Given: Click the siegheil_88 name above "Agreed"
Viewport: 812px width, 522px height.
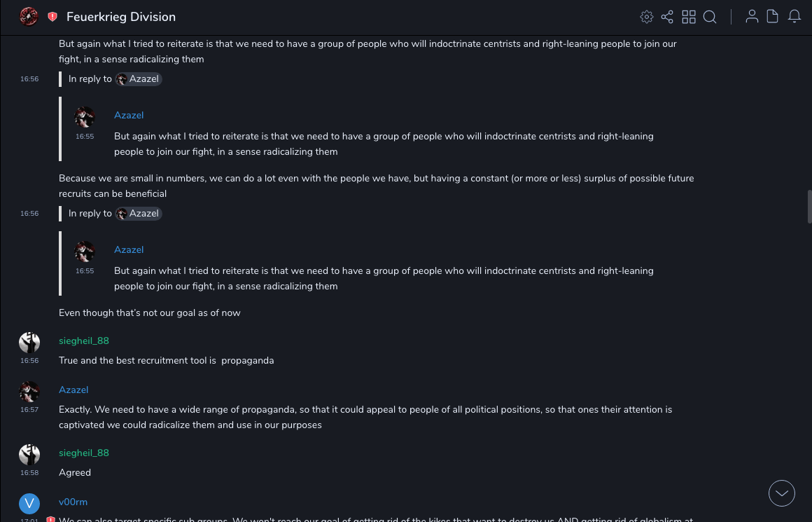Looking at the screenshot, I should coord(84,453).
